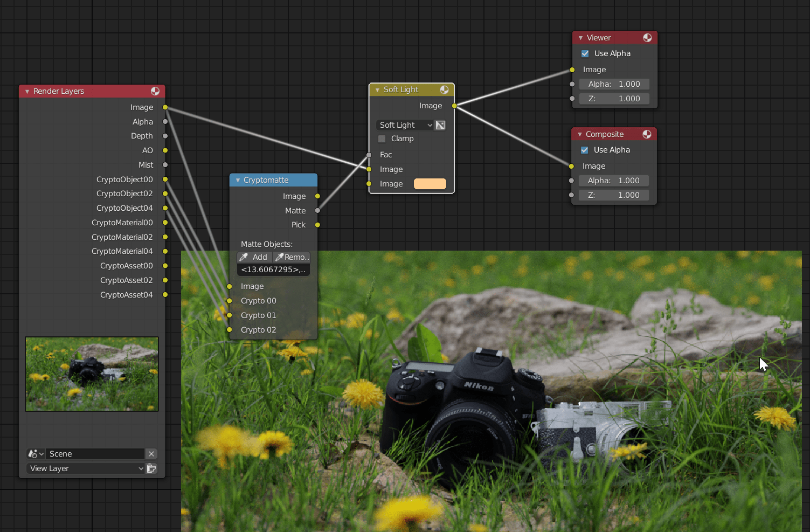The height and width of the screenshot is (532, 810).
Task: Disable Use Alpha on the Composite node
Action: 585,150
